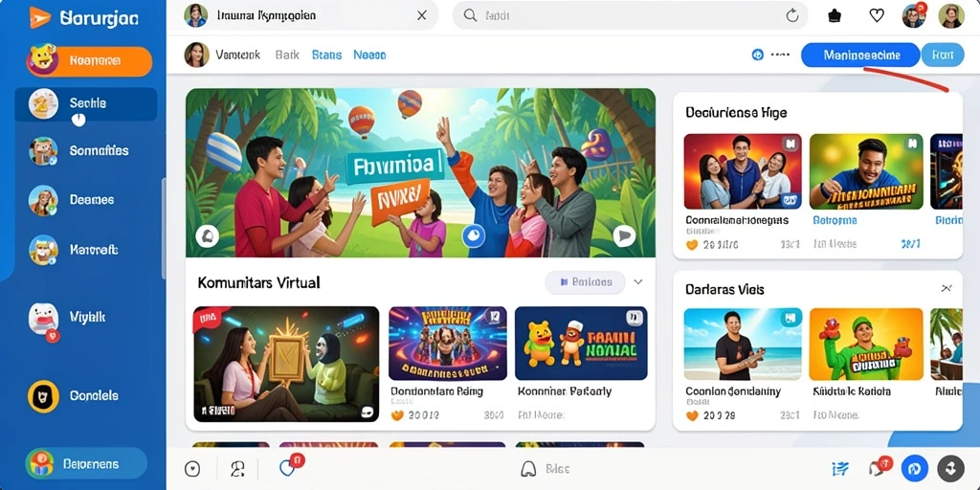Click the magnifier icon in the search bar
This screenshot has height=490, width=980.
(x=471, y=15)
